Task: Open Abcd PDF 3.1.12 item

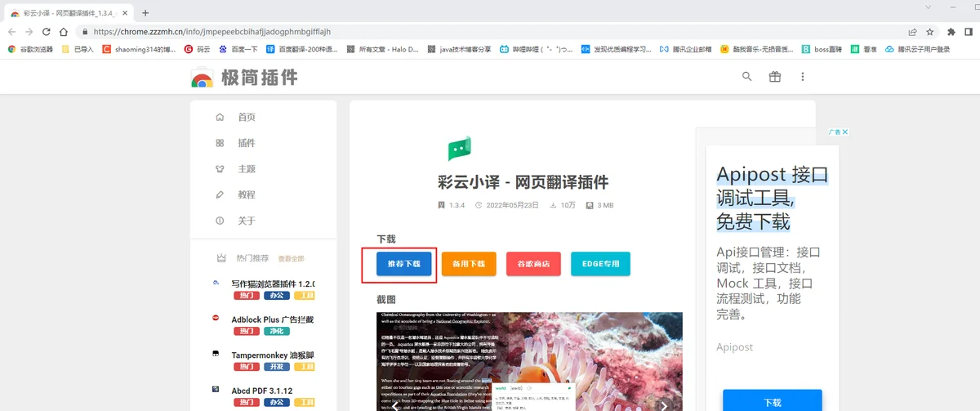Action: (261, 391)
